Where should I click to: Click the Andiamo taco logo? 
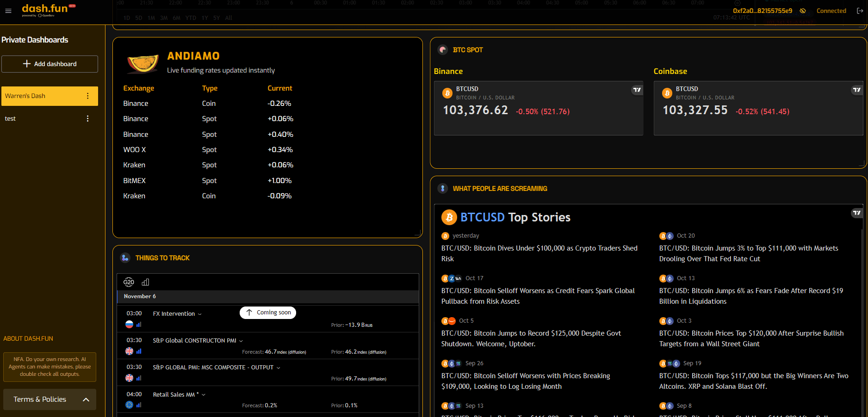point(143,63)
